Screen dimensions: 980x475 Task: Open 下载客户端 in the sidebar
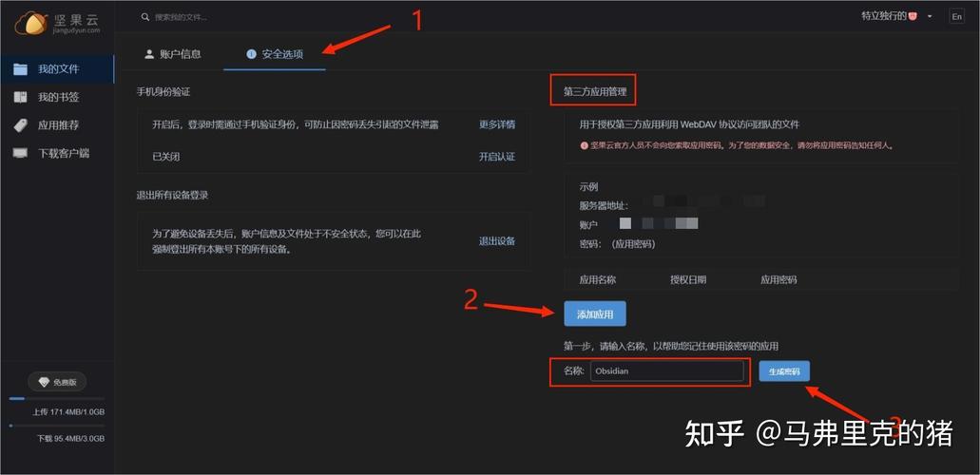(x=57, y=153)
